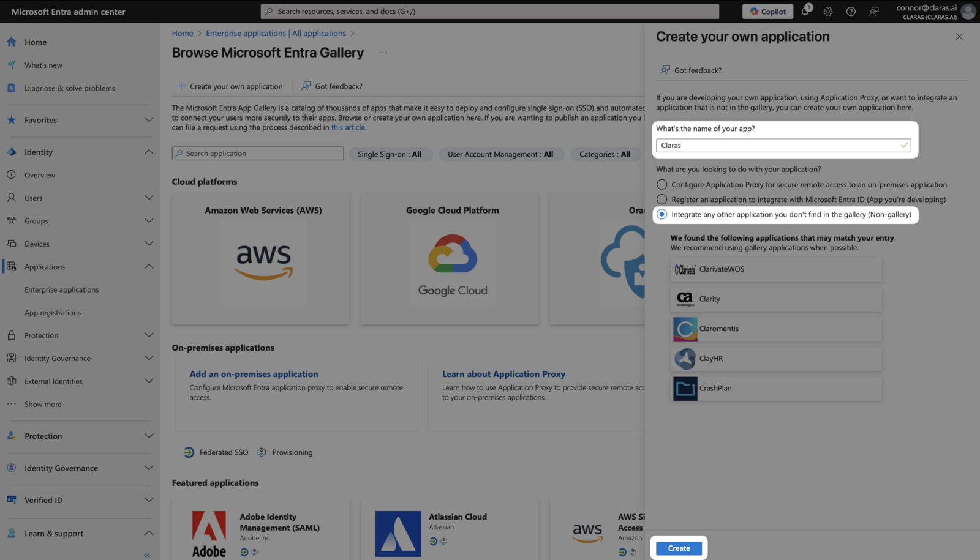Open the Categories : All filter

click(x=605, y=154)
